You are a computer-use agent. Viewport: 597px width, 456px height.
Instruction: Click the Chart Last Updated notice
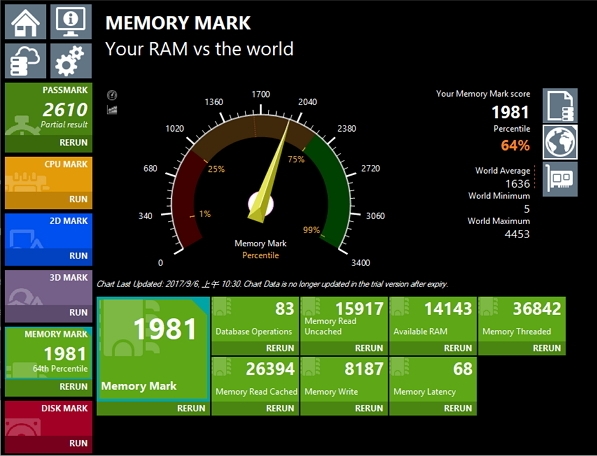[272, 284]
